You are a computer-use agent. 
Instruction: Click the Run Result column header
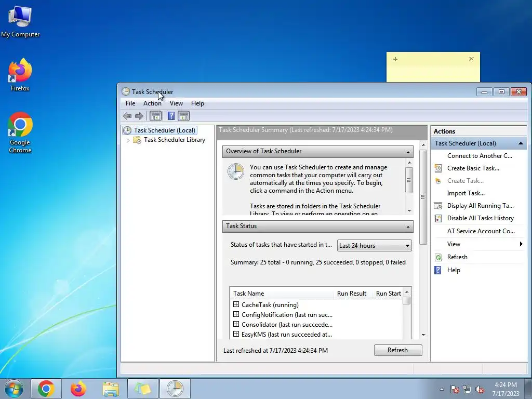pos(352,294)
